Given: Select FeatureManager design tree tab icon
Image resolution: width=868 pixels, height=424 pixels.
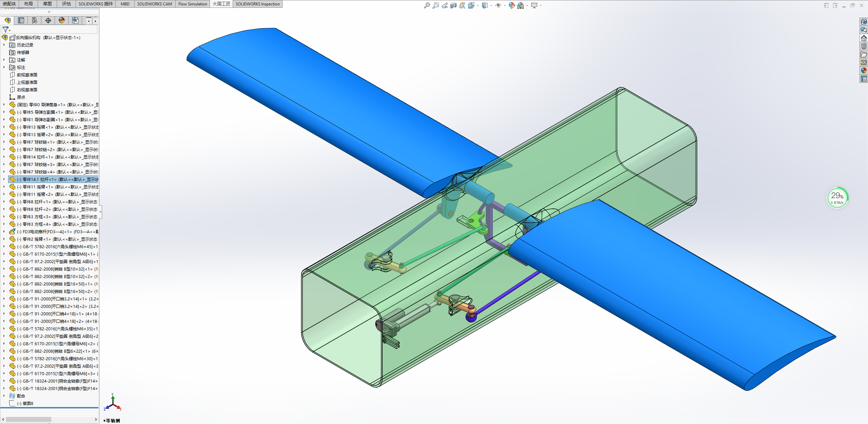Looking at the screenshot, I should click(7, 20).
